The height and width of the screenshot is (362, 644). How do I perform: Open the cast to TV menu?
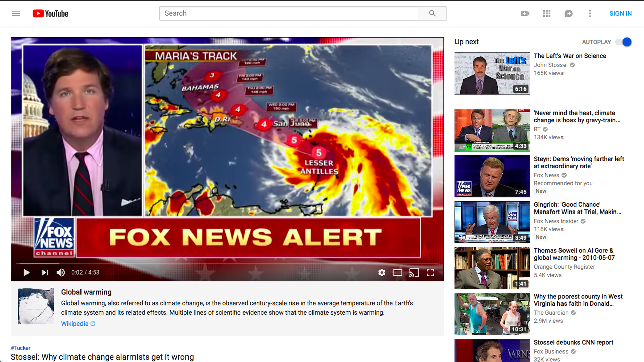(x=414, y=273)
